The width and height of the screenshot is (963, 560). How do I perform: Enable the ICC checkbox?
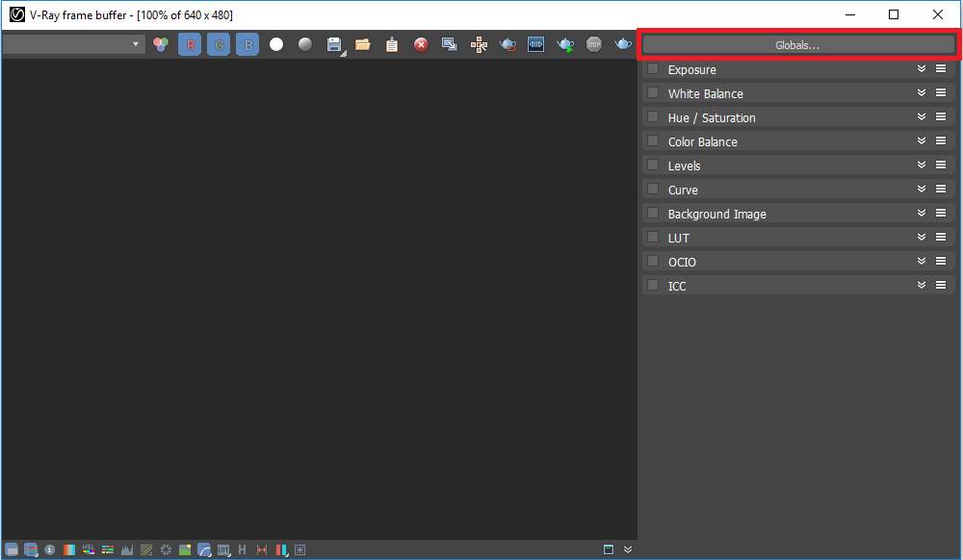coord(654,285)
